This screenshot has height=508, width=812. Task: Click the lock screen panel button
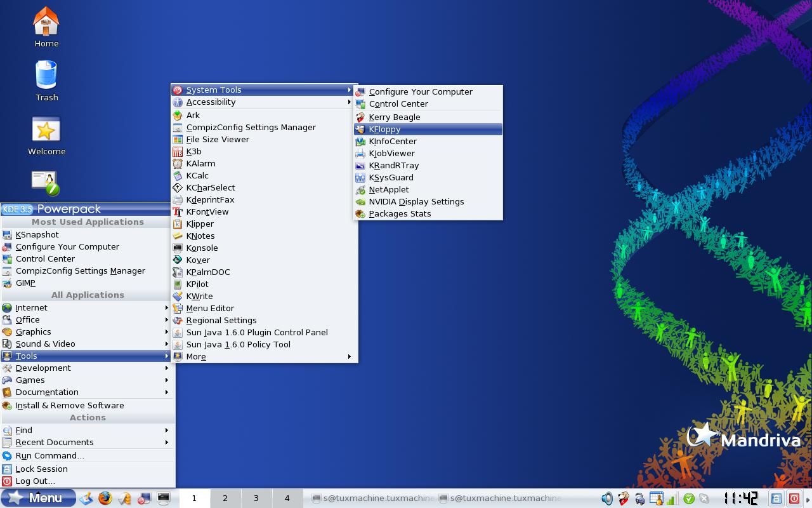tap(776, 498)
